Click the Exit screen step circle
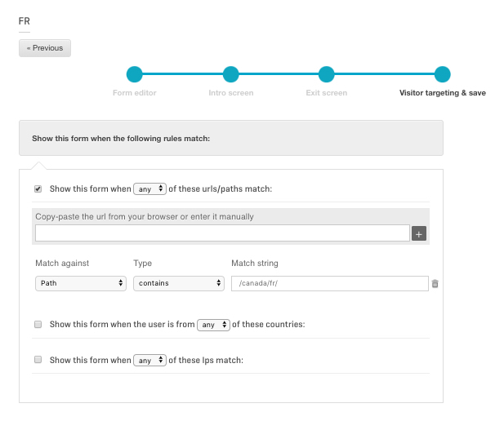Viewport: 504px width, 430px height. (326, 74)
